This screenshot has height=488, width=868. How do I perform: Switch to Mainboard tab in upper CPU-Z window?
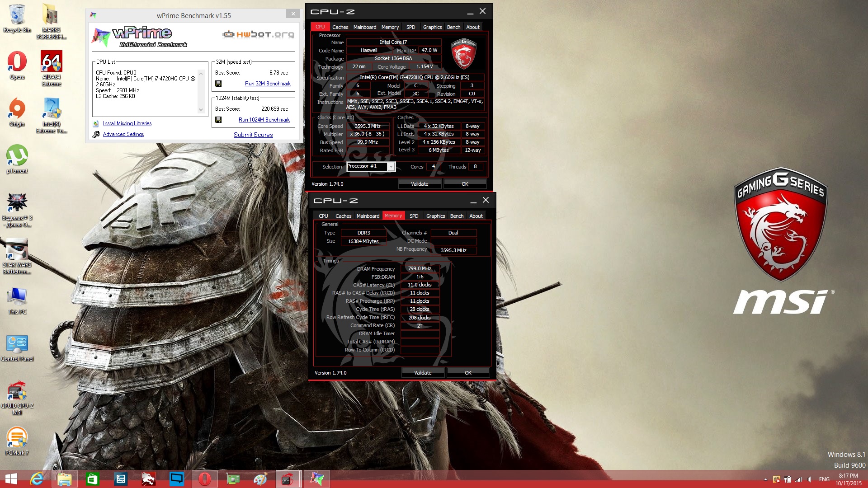(x=365, y=27)
